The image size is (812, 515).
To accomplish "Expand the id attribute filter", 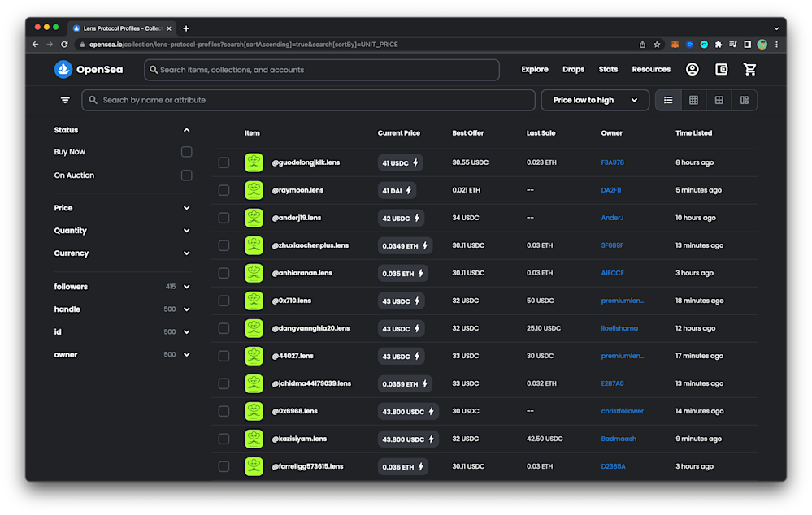I will 186,332.
